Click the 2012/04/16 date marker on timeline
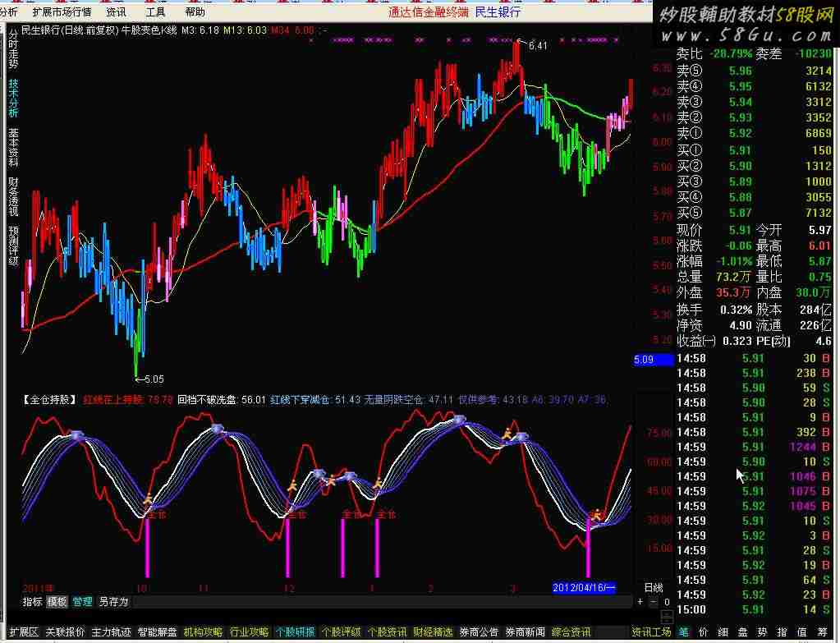 tap(584, 588)
